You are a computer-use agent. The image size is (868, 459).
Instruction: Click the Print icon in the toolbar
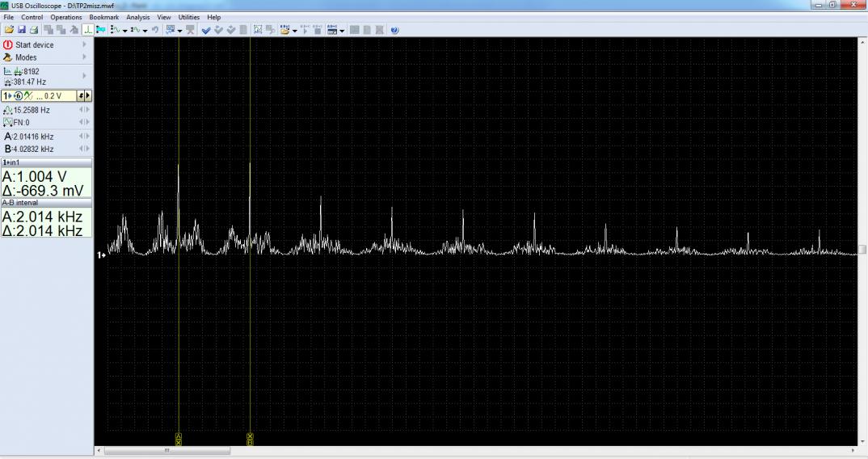click(x=34, y=30)
